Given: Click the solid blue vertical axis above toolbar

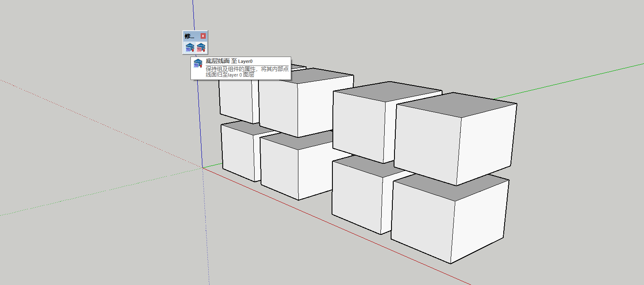Looking at the screenshot, I should pos(193,17).
